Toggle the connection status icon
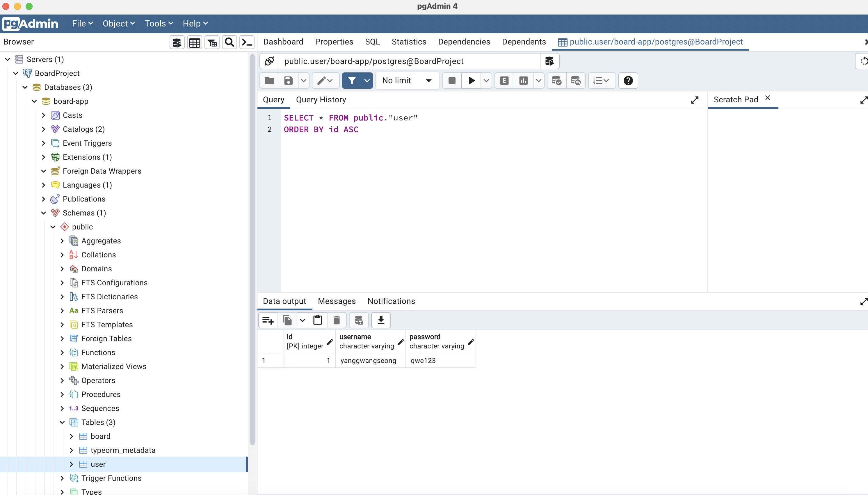The width and height of the screenshot is (868, 495). click(x=269, y=61)
